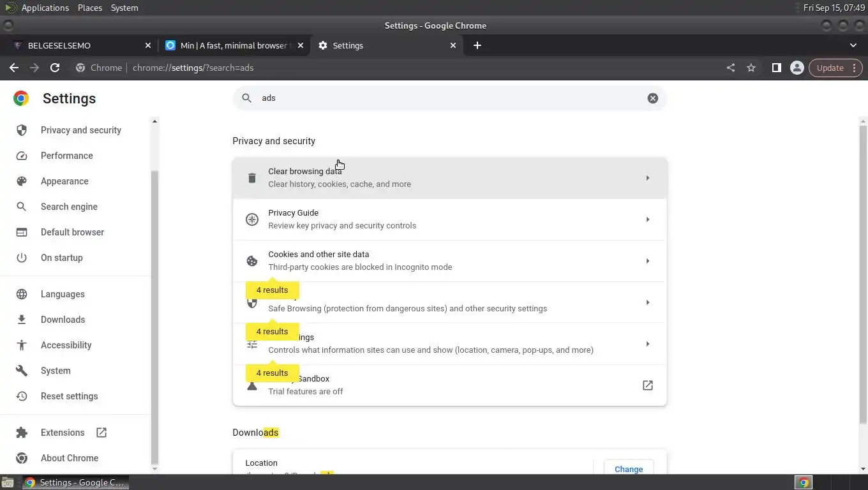This screenshot has height=490, width=868.
Task: Open the Applications menu
Action: click(x=45, y=8)
